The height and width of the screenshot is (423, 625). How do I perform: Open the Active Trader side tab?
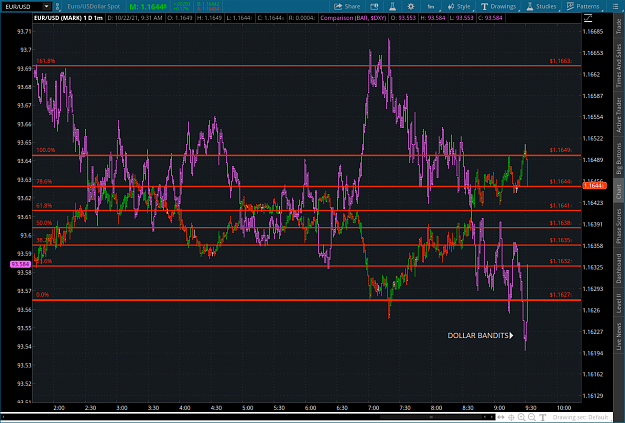click(619, 115)
